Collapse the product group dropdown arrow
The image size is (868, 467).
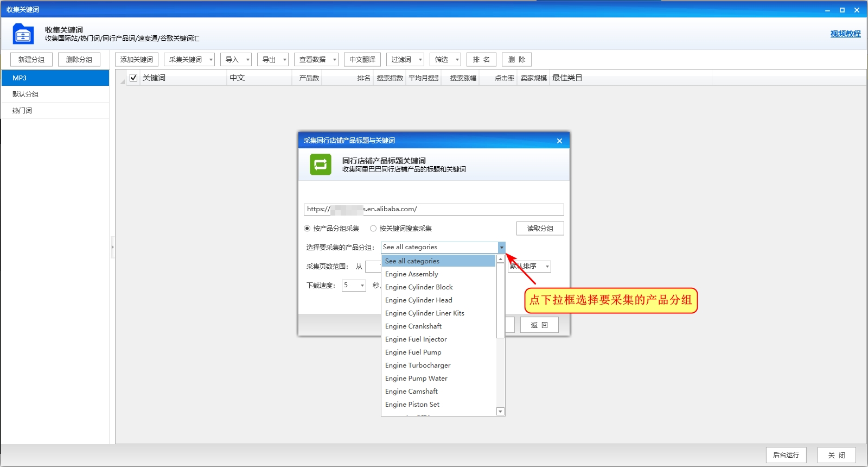[x=501, y=248]
